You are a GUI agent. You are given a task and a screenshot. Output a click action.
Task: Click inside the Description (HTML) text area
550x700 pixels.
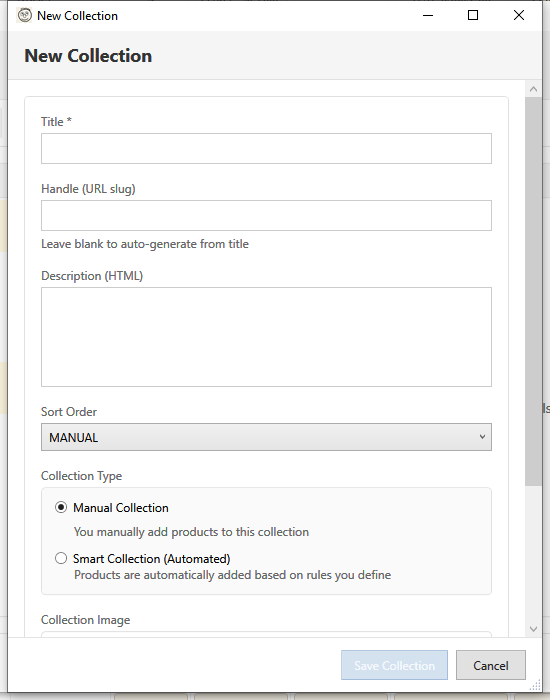pos(266,337)
